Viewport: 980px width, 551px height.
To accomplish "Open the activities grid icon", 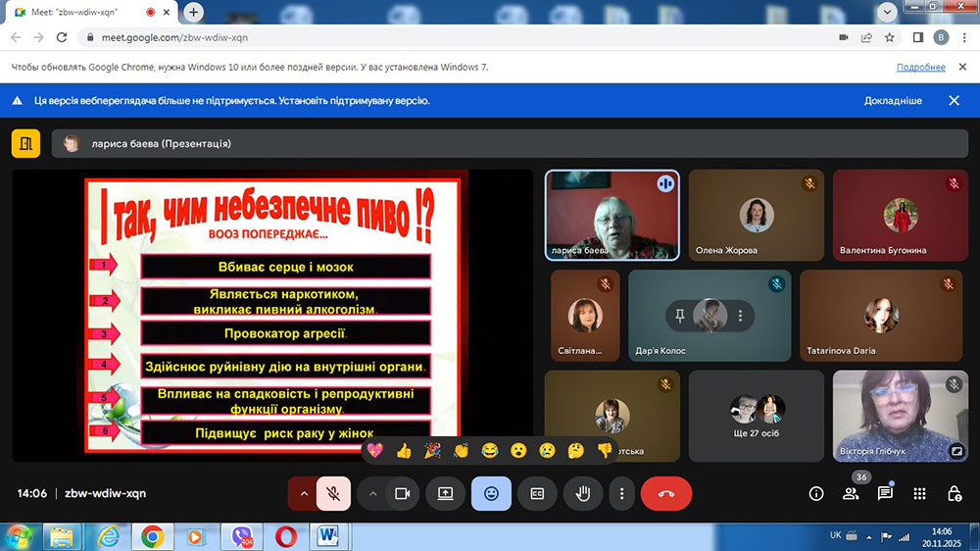I will [x=919, y=494].
